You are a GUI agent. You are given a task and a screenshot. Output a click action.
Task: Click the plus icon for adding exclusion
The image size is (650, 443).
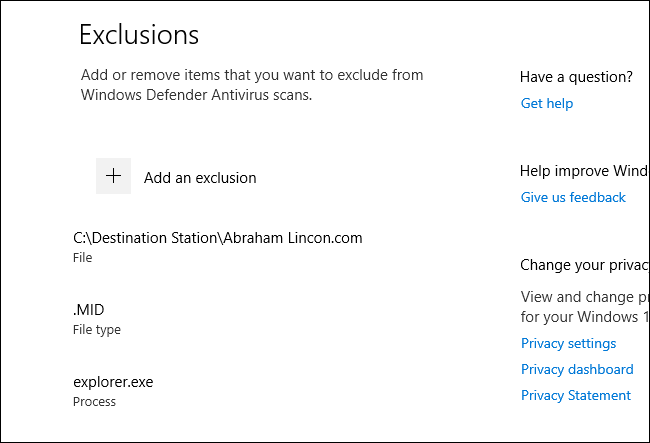click(x=114, y=176)
